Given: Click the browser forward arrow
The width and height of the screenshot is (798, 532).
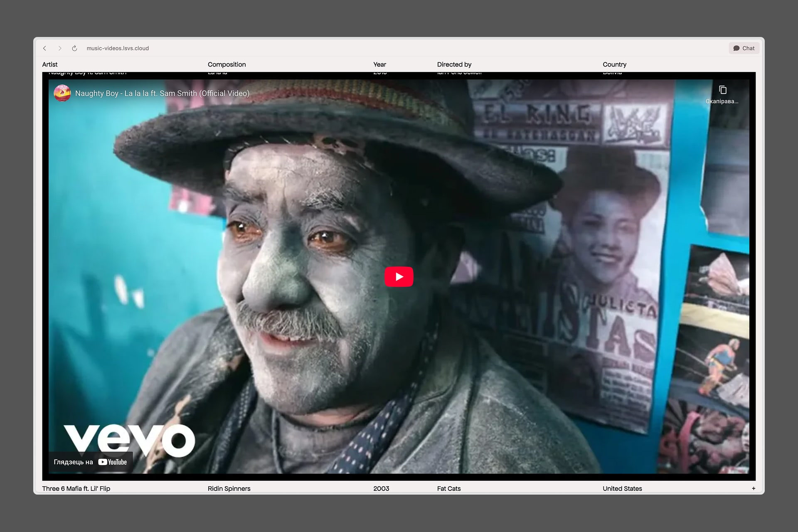Looking at the screenshot, I should click(x=60, y=48).
